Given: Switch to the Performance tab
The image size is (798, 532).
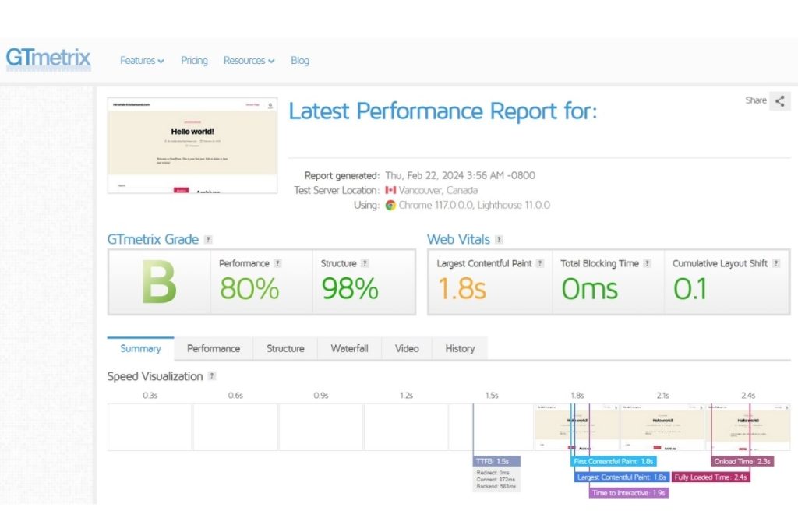Looking at the screenshot, I should pos(214,349).
